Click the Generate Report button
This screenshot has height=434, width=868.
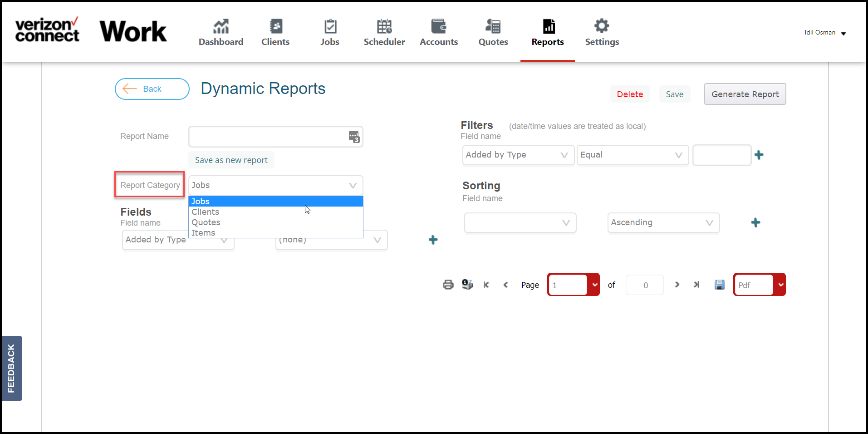pos(745,94)
